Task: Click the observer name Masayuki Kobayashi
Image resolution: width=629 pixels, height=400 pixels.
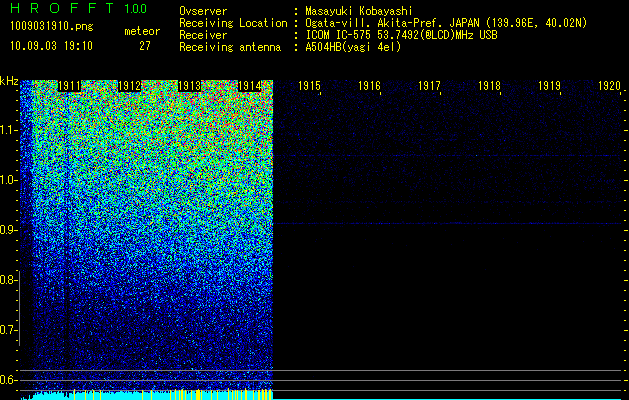Action: (x=359, y=11)
